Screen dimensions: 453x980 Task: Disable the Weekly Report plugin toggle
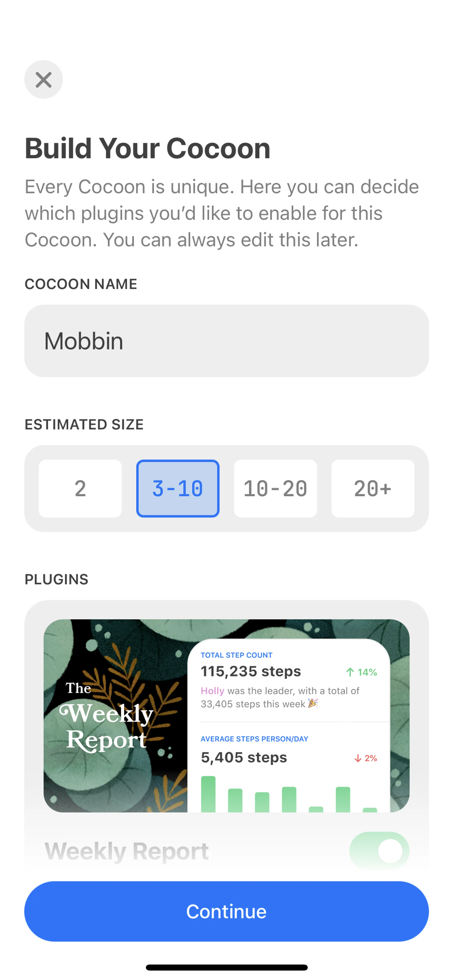coord(379,851)
